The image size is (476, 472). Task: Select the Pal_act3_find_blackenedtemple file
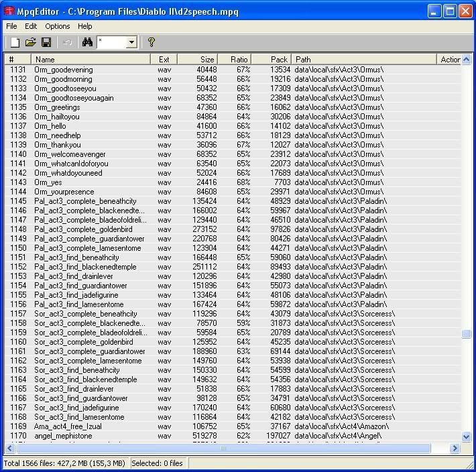click(x=85, y=267)
